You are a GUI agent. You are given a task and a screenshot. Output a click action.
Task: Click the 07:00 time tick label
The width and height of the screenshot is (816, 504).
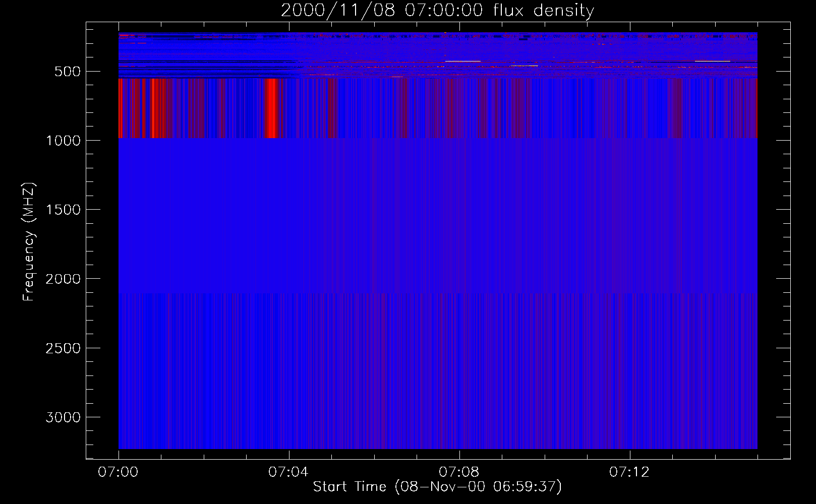pyautogui.click(x=118, y=472)
